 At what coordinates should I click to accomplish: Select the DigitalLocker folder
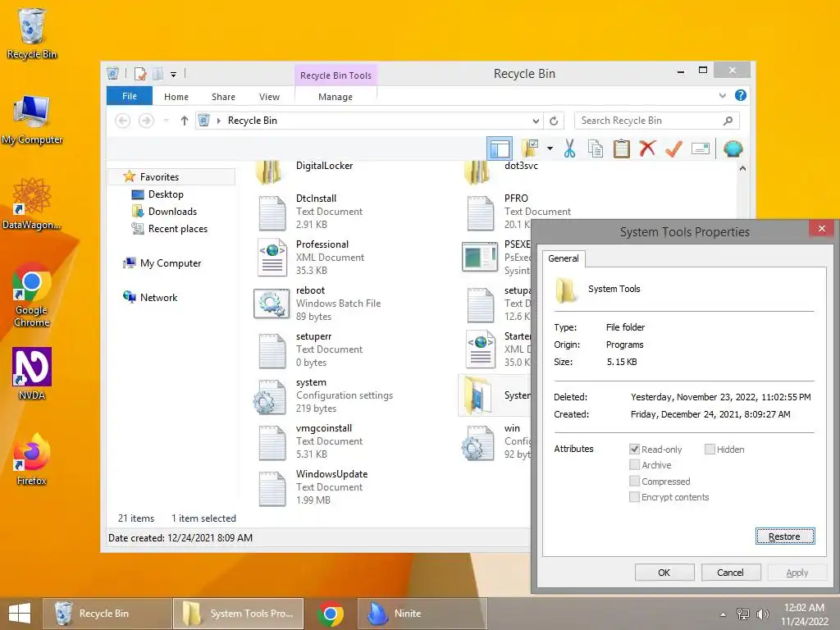(304, 171)
